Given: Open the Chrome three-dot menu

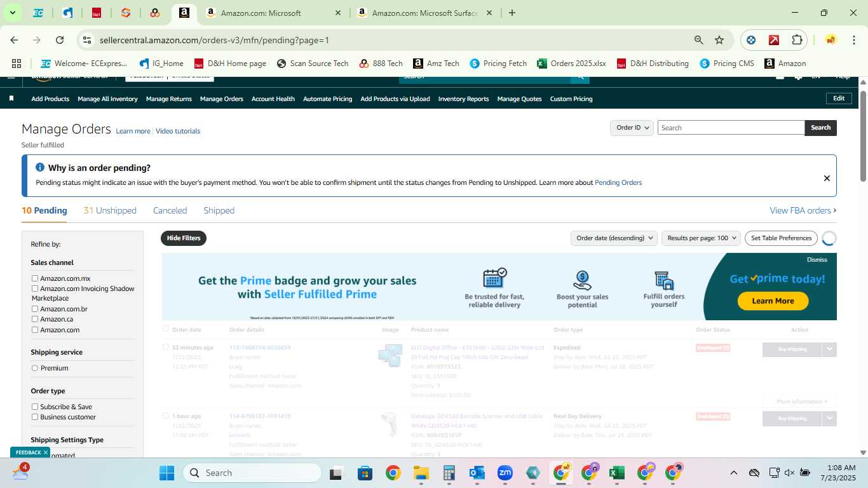Looking at the screenshot, I should point(853,40).
